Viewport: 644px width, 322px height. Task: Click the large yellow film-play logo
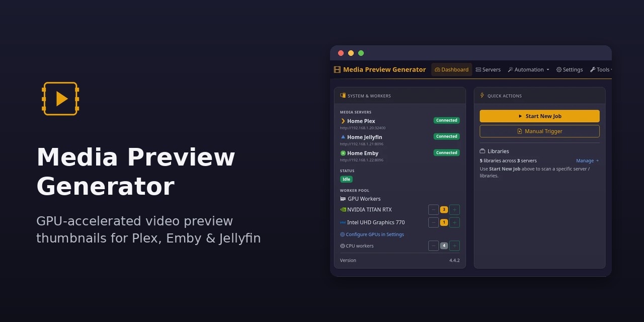click(60, 99)
